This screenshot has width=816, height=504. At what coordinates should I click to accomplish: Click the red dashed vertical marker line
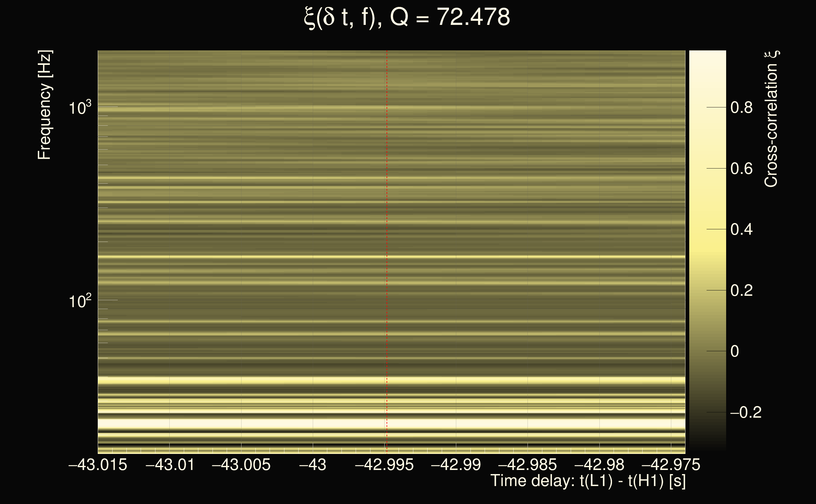tap(387, 233)
